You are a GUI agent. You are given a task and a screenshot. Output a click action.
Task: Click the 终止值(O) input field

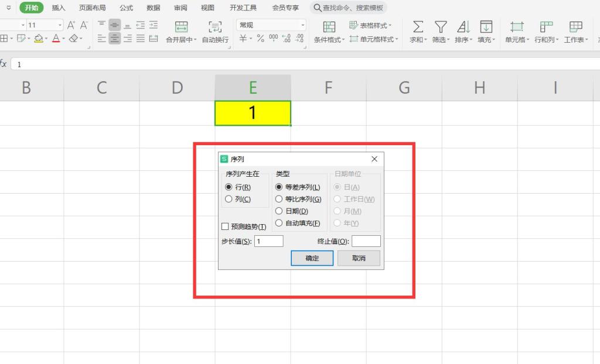[366, 241]
